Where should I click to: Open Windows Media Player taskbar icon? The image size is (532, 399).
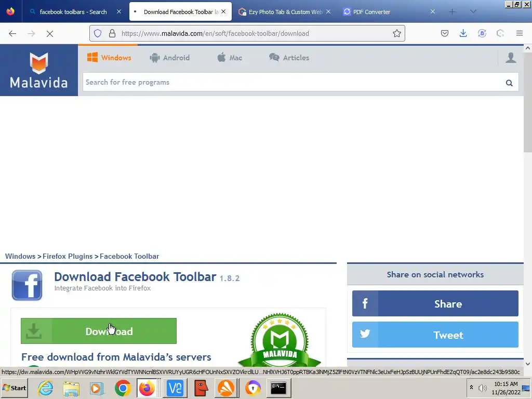pos(97,388)
